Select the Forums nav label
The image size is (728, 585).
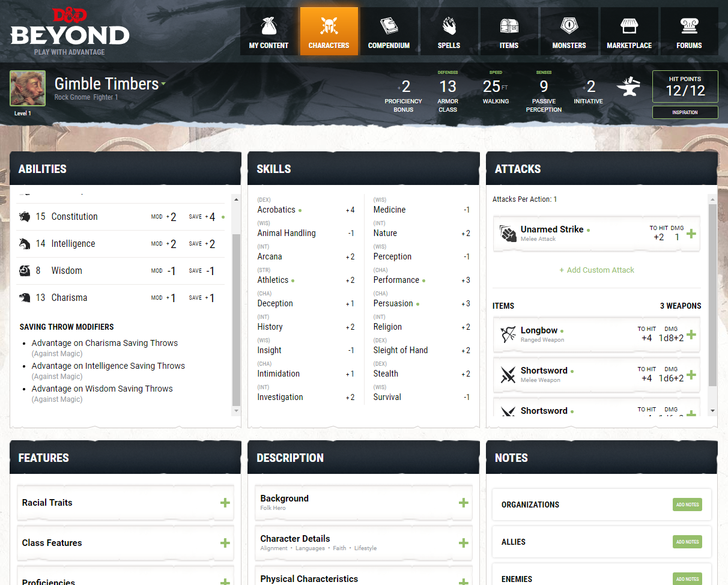pos(689,46)
